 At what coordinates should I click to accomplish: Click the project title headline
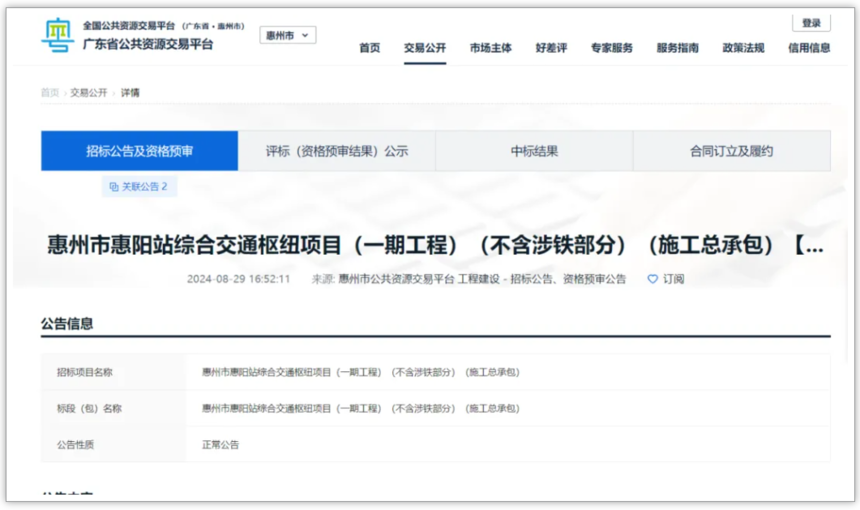(x=435, y=245)
